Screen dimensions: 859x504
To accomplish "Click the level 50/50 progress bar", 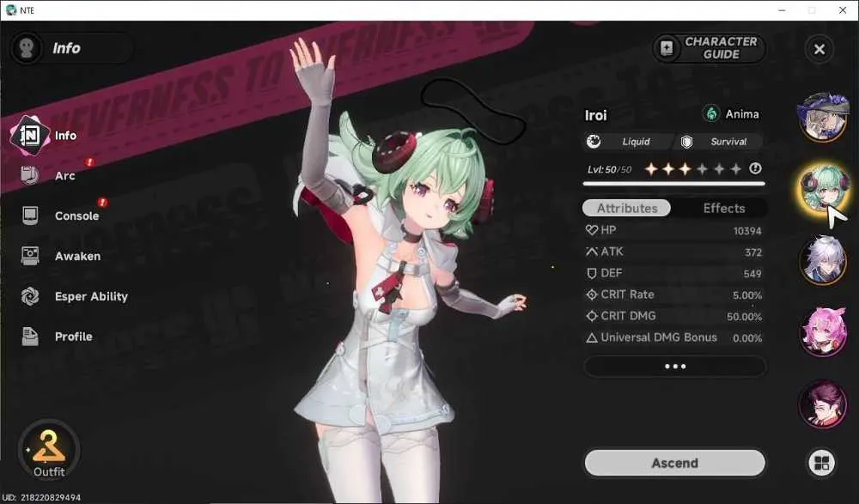I will click(x=673, y=184).
